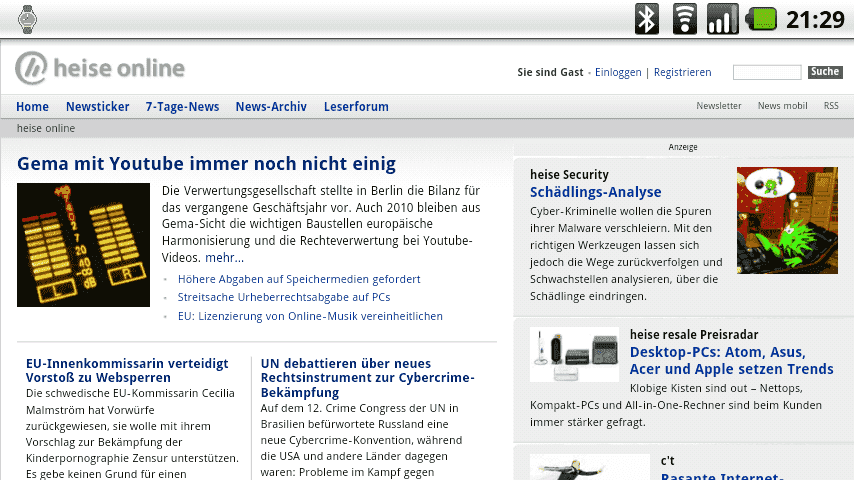Click the heise online logo
854x480 pixels.
pyautogui.click(x=100, y=68)
